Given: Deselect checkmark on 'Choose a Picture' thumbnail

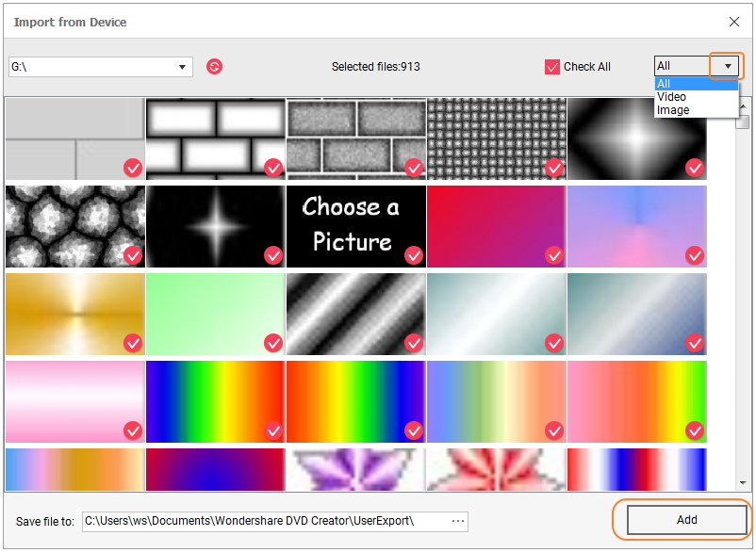Looking at the screenshot, I should (x=413, y=255).
